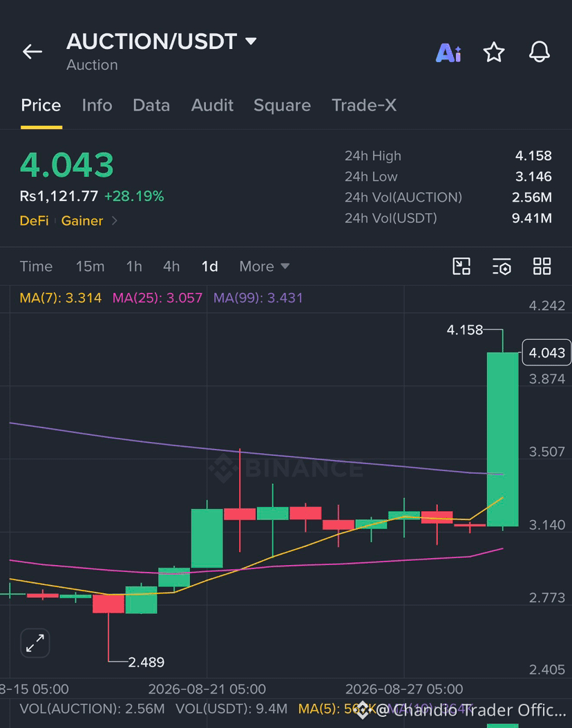Tap the VOL(USDT): 9.4M label

(x=231, y=709)
